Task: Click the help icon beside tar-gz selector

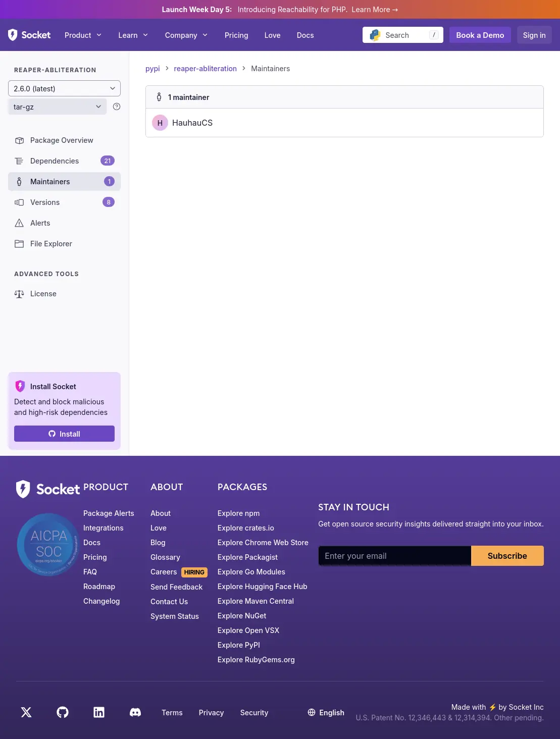Action: 117,107
